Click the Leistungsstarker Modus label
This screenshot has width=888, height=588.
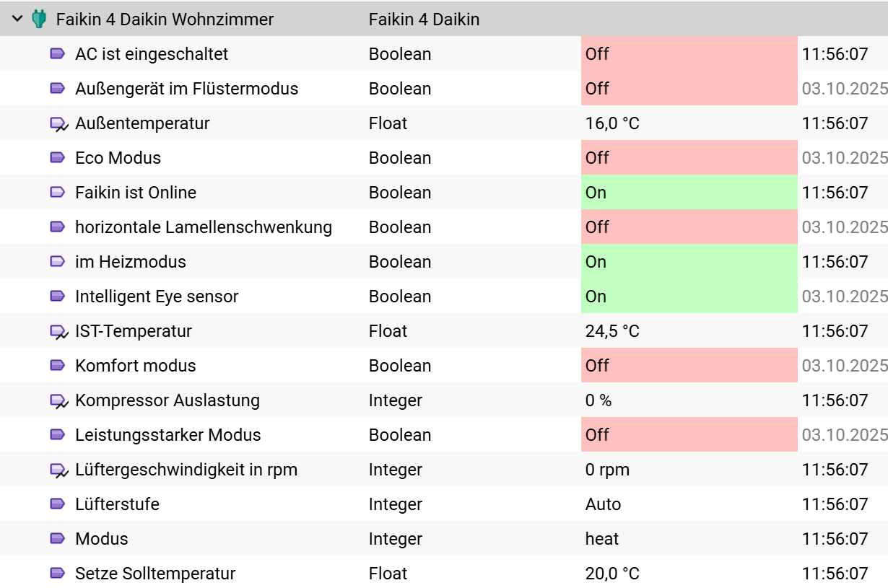pyautogui.click(x=167, y=435)
